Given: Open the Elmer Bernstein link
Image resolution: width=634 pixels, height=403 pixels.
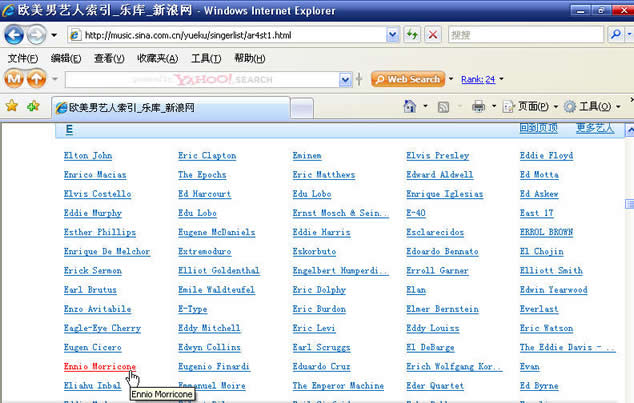Looking at the screenshot, I should pyautogui.click(x=442, y=309).
